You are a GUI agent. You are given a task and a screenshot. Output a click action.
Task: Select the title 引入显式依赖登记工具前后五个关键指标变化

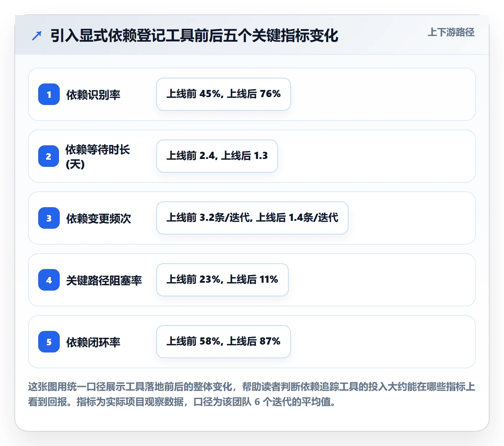click(194, 36)
